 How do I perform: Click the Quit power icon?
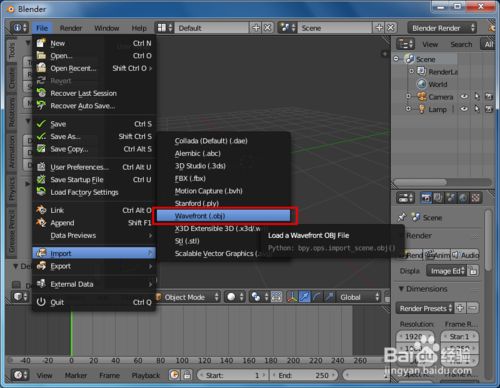point(41,302)
